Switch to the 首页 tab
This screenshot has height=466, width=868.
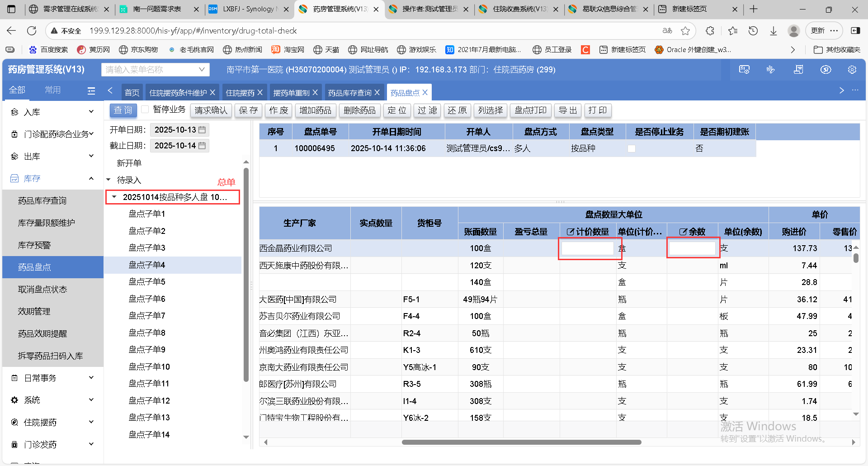coord(132,92)
